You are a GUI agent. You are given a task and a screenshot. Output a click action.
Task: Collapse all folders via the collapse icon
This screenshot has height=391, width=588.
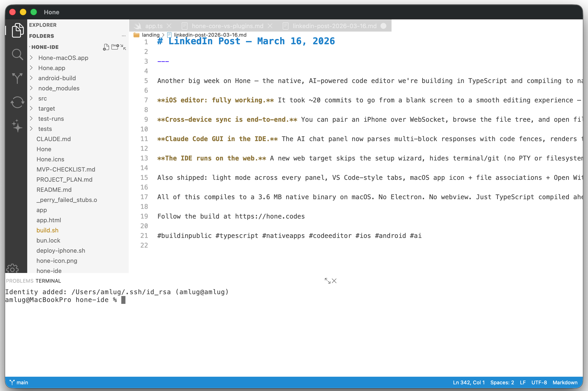coord(124,47)
